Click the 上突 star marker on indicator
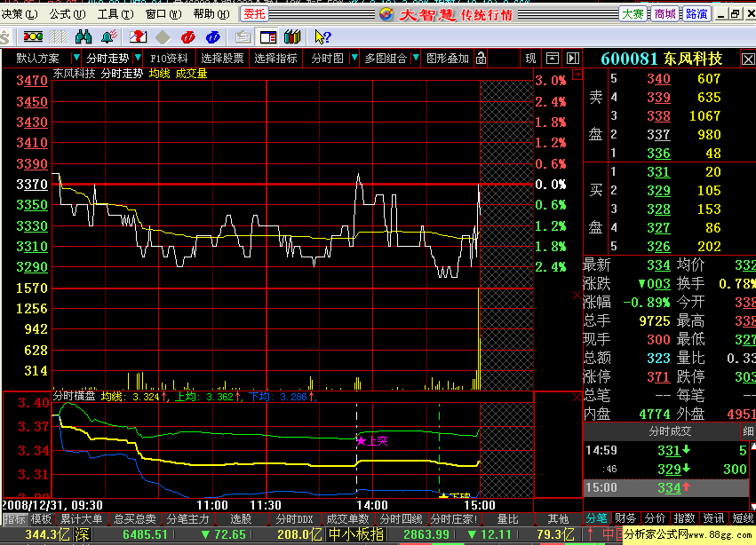The height and width of the screenshot is (545, 756). coord(371,441)
